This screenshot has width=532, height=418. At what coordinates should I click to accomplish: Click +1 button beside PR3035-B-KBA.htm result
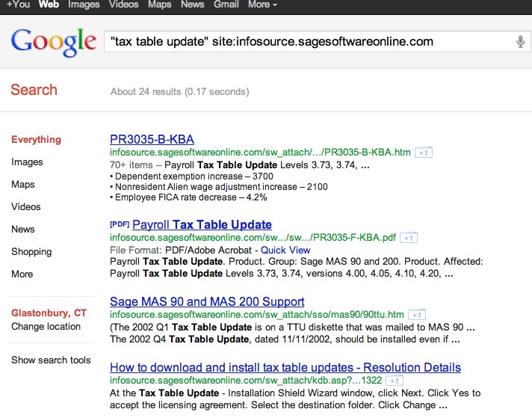click(424, 153)
